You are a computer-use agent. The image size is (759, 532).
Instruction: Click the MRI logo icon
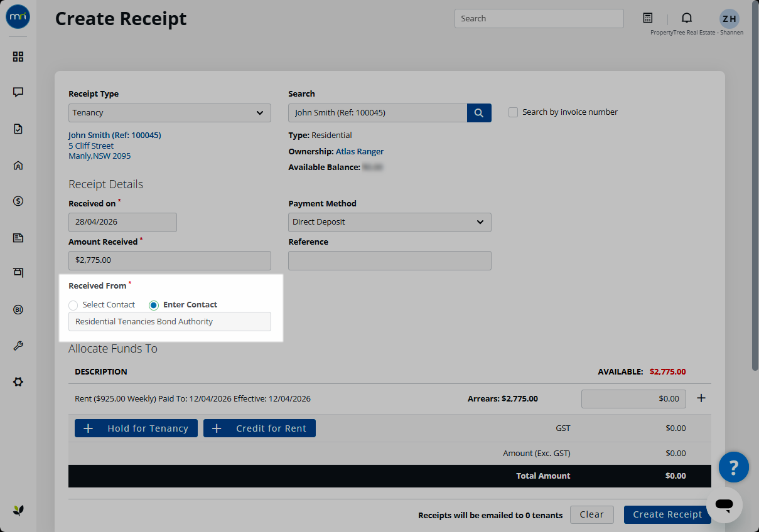[x=18, y=18]
